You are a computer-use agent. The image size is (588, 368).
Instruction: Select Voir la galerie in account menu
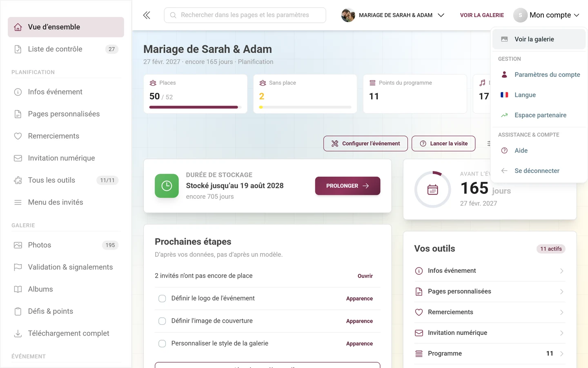click(x=539, y=39)
